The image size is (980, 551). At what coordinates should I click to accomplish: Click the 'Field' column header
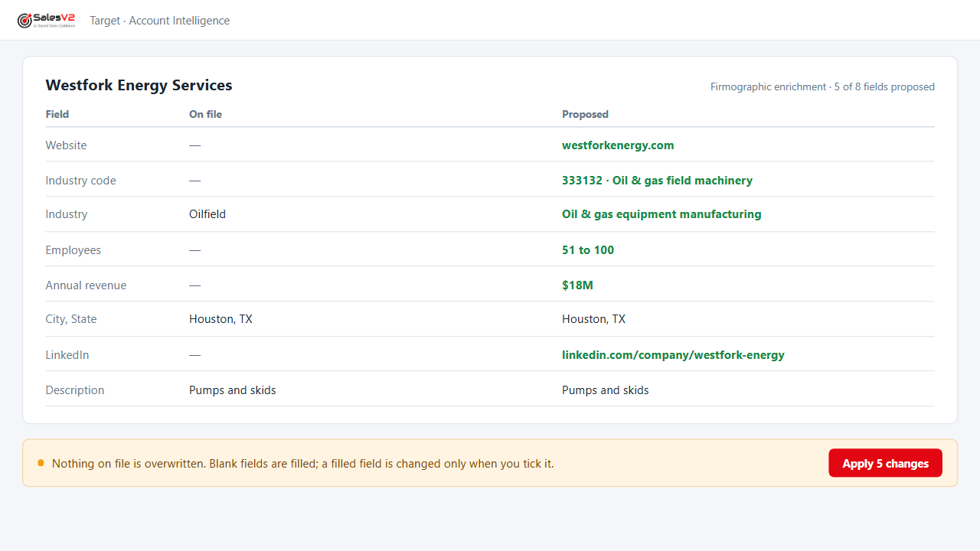point(57,114)
